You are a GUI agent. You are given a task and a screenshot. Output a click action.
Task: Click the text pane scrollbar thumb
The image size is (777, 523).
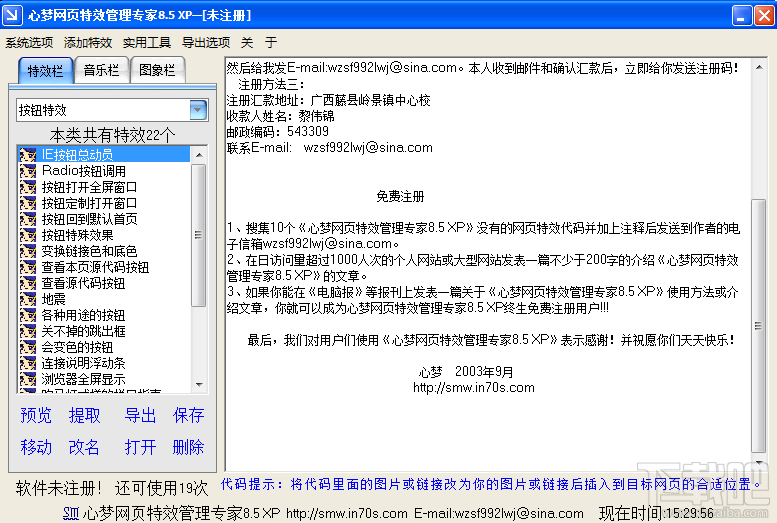(x=759, y=326)
